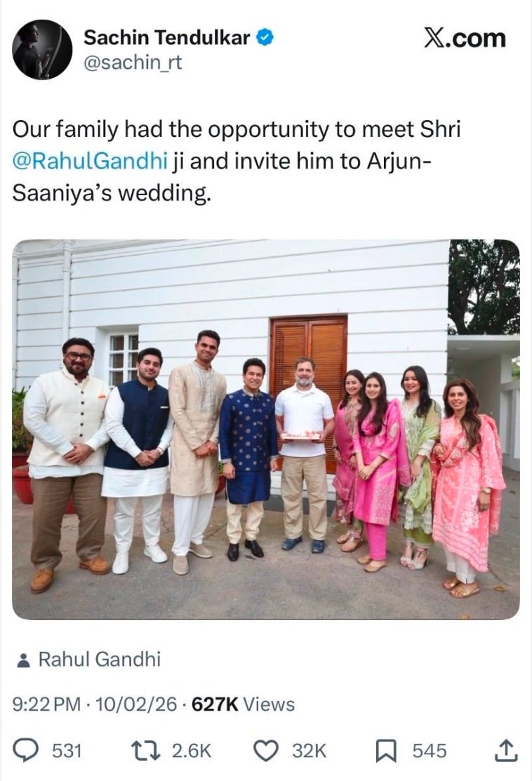Like the post with the heart icon
This screenshot has width=532, height=781.
tap(266, 751)
